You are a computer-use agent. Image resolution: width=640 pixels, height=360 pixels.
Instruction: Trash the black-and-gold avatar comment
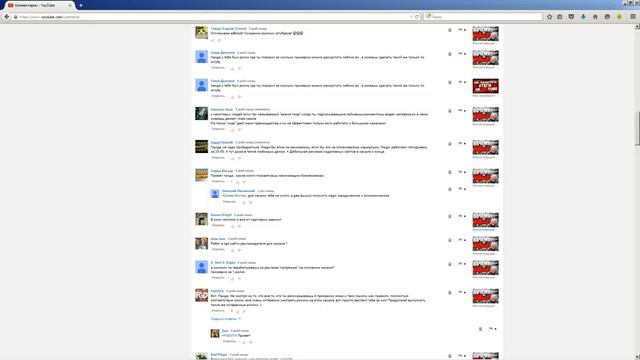[x=450, y=144]
